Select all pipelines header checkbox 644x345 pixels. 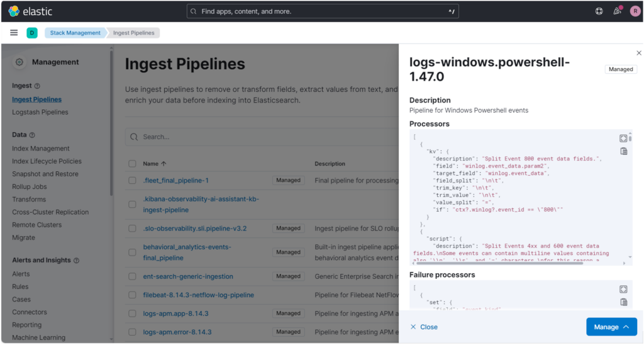(132, 164)
